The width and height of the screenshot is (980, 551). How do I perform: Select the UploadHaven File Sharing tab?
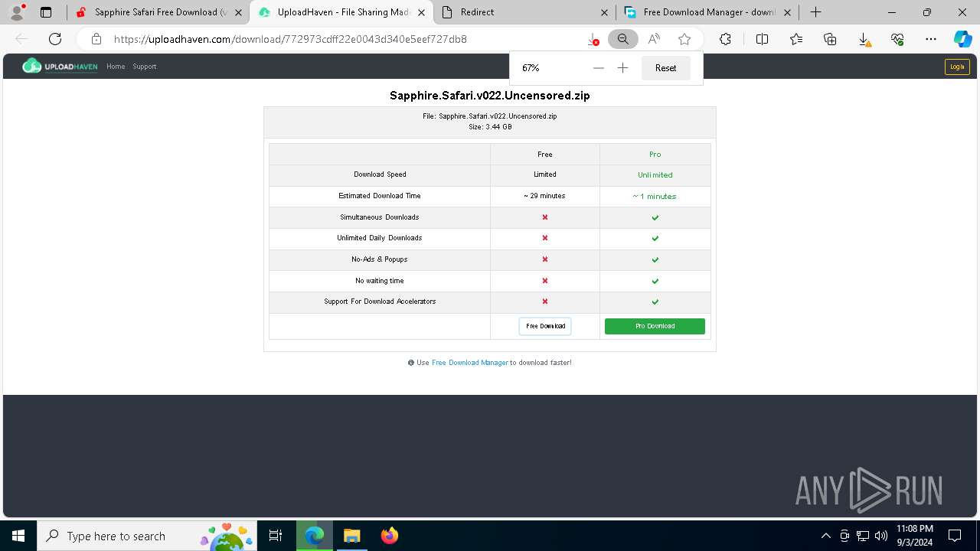pyautogui.click(x=341, y=12)
